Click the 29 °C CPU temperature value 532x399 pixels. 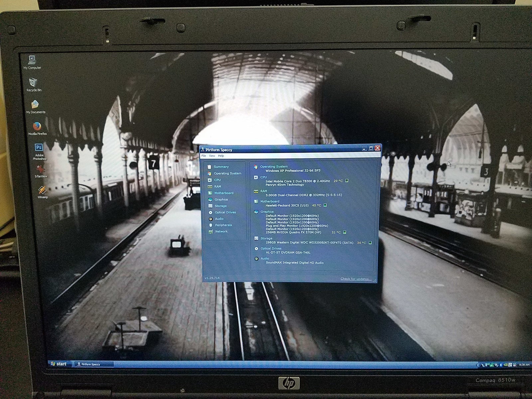338,181
